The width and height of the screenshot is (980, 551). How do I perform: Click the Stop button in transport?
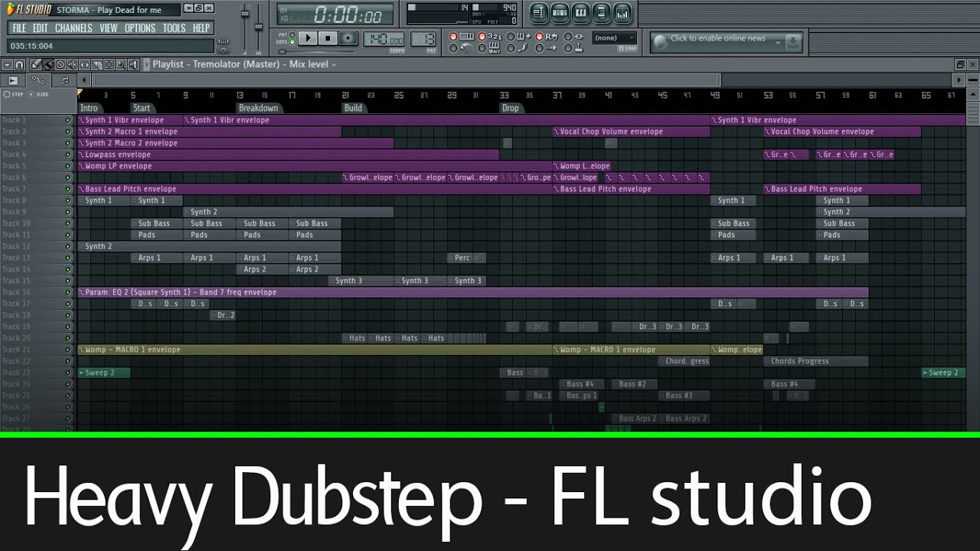coord(328,37)
